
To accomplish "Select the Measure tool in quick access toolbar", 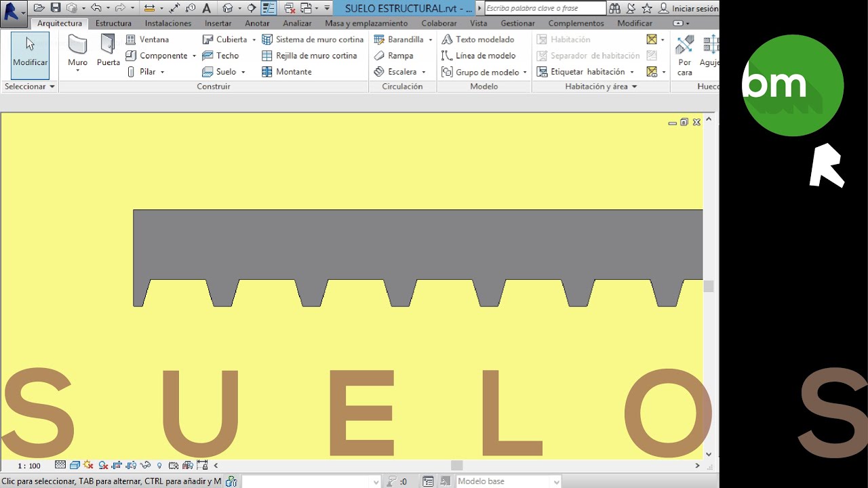I will [150, 8].
